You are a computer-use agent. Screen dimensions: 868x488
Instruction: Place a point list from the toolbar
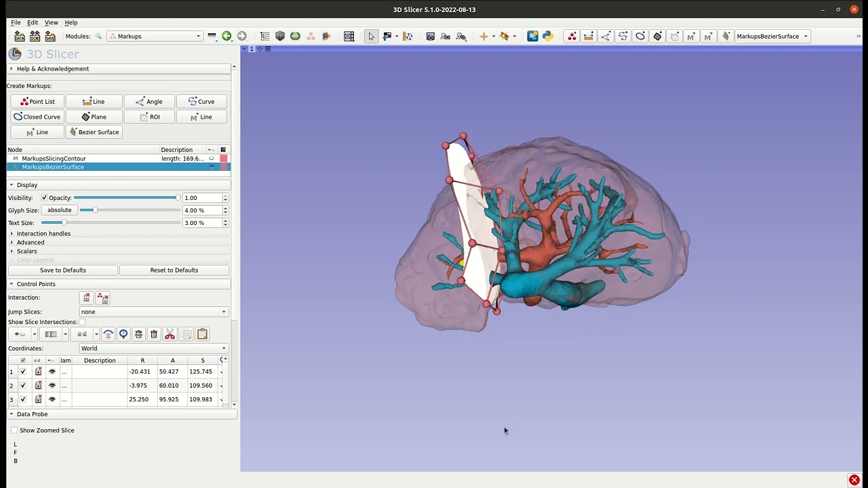coord(572,36)
